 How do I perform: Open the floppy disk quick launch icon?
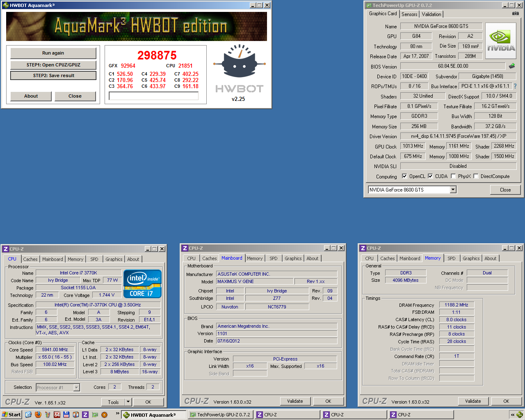tap(66, 415)
